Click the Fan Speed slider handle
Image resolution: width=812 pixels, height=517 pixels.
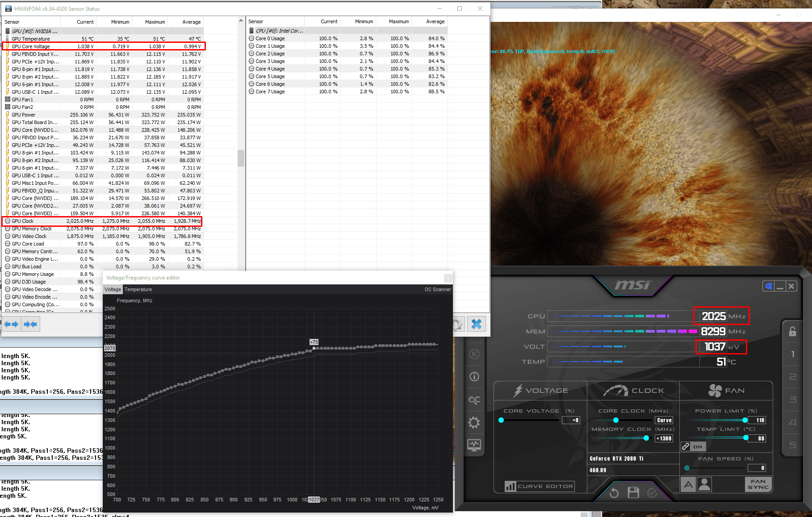click(687, 468)
